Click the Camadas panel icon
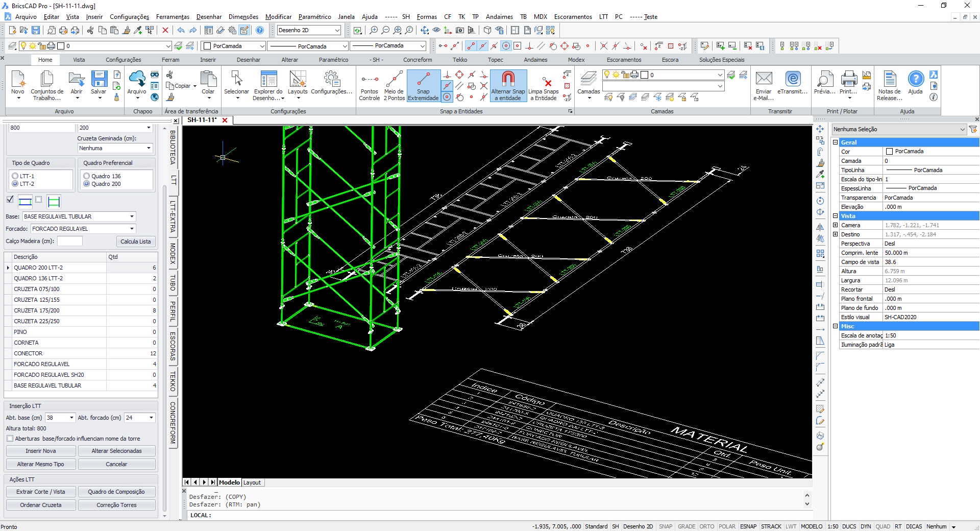980x531 pixels. pyautogui.click(x=588, y=83)
